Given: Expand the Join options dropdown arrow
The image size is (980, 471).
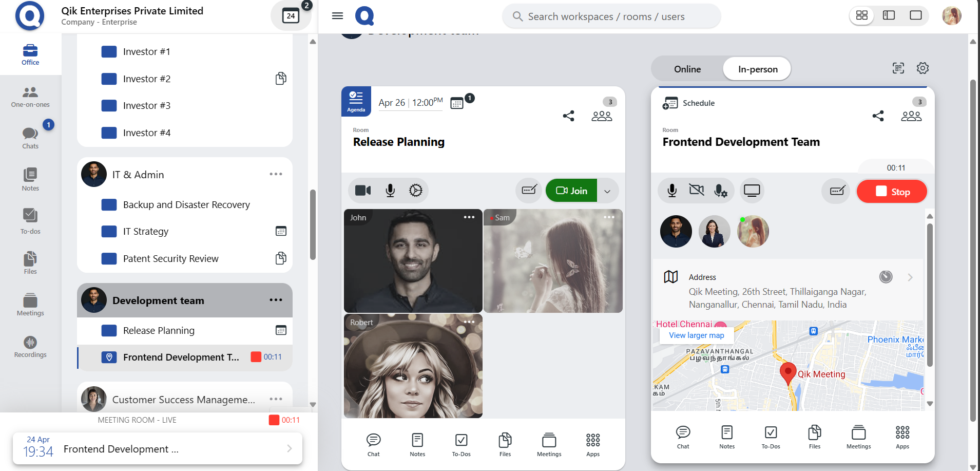Looking at the screenshot, I should coord(607,191).
